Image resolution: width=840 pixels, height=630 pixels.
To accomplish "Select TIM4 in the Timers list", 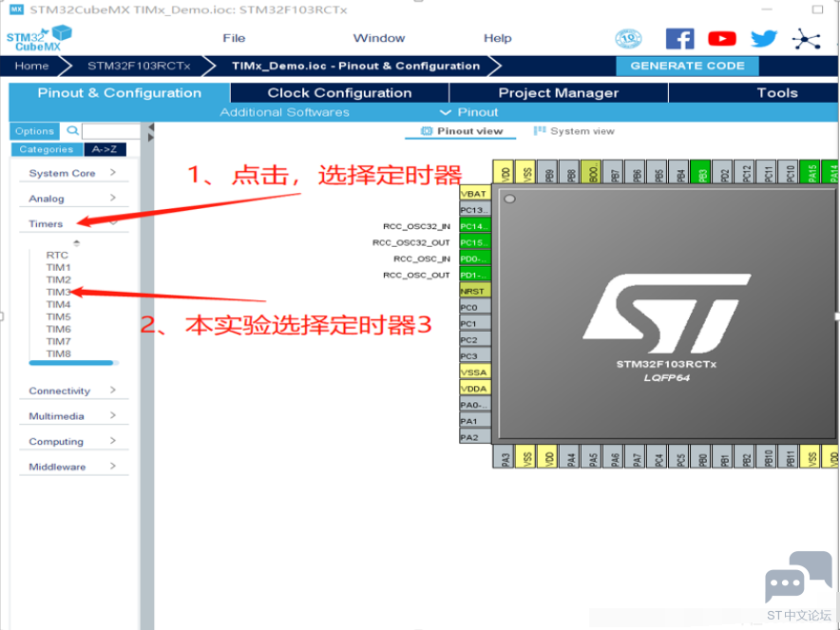I will 58,304.
